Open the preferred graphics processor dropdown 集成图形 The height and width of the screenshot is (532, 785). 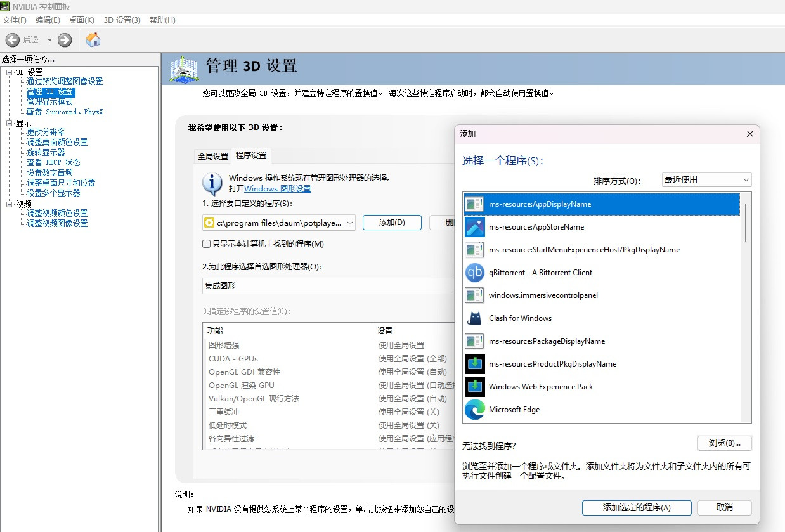(x=330, y=286)
